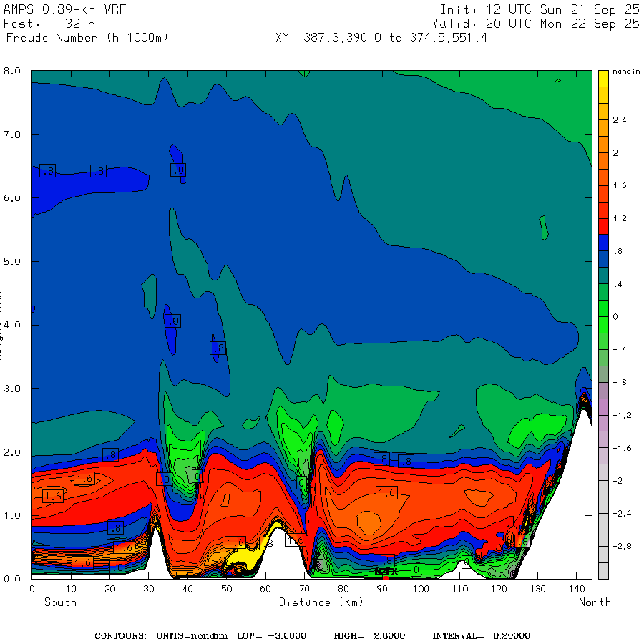Screen dimensions: 644x644
Task: Click the "Froude Number (h=1000m)" label
Action: [x=87, y=38]
